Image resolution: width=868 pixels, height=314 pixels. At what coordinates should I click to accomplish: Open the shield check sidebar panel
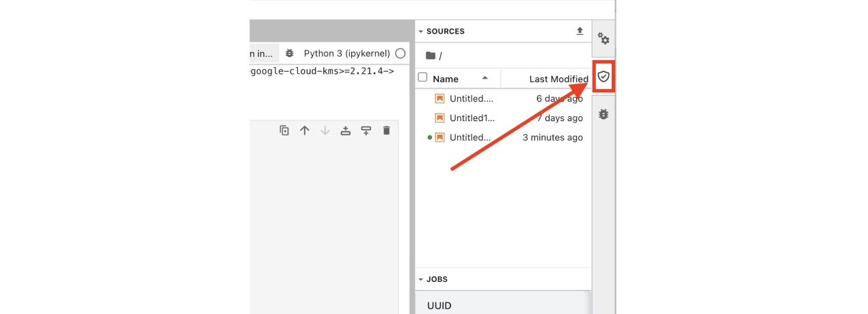point(603,76)
